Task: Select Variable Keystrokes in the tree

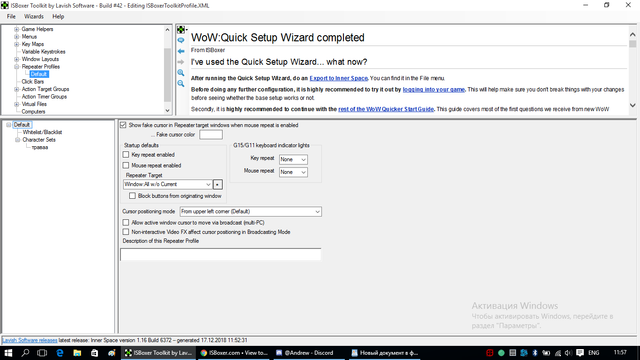Action: (43, 52)
